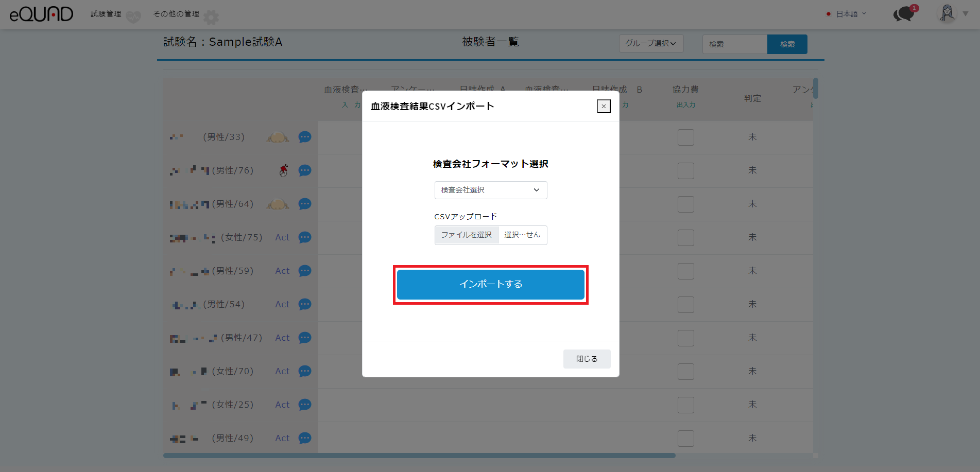Open chat bubble for the 男性/33 subject
This screenshot has height=472, width=980.
coord(305,137)
